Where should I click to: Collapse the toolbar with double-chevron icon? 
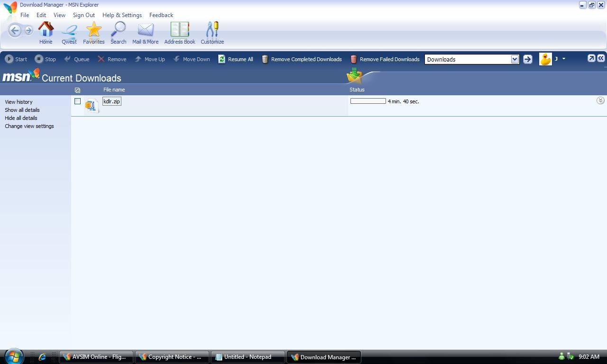pyautogui.click(x=601, y=58)
